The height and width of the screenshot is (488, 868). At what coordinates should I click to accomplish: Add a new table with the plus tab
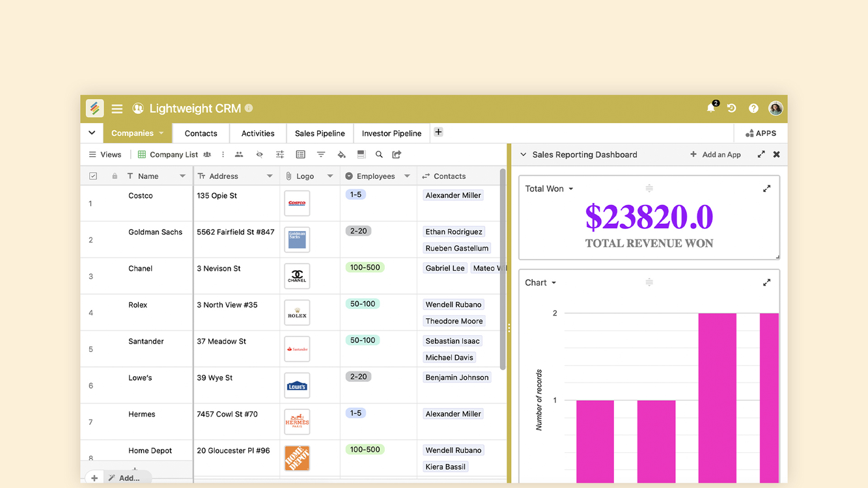pos(438,132)
